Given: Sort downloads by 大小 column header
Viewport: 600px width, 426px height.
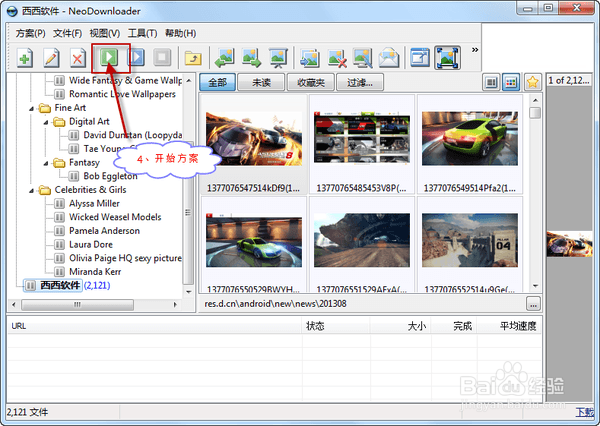Looking at the screenshot, I should click(x=400, y=326).
